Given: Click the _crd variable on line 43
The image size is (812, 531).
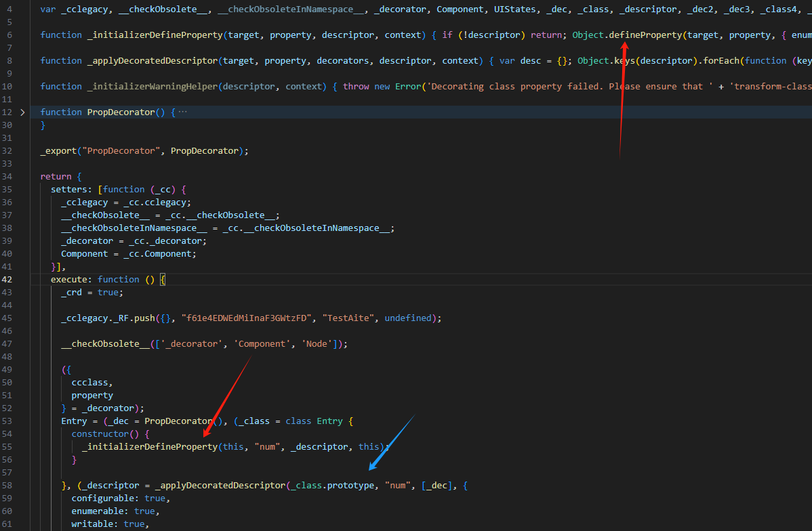Looking at the screenshot, I should pos(71,293).
